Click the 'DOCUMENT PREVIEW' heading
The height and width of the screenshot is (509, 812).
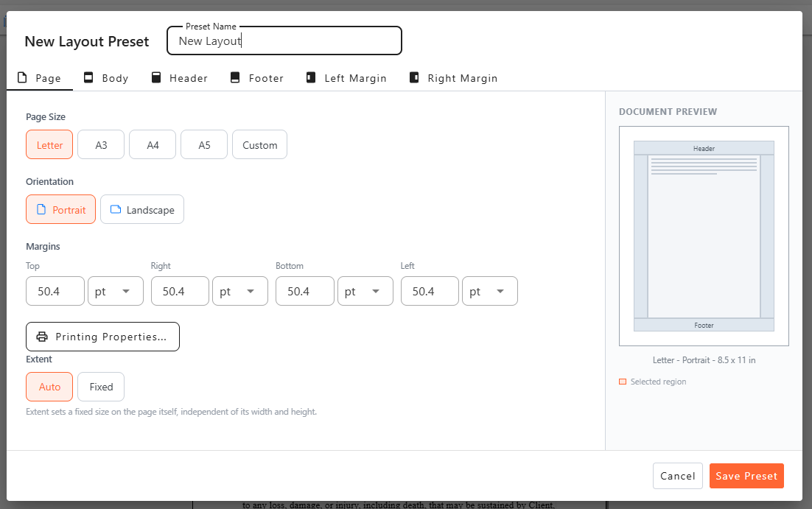(668, 111)
